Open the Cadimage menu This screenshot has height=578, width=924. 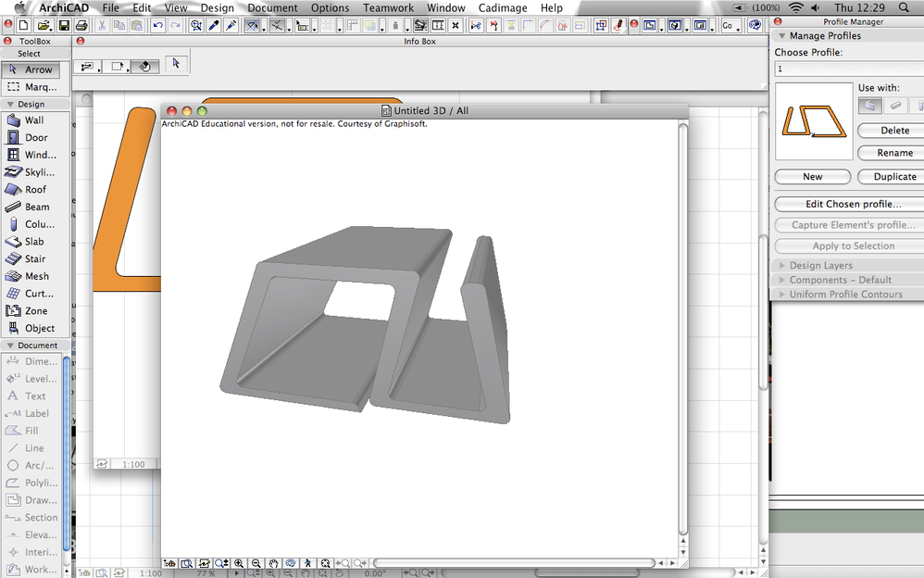pos(503,7)
